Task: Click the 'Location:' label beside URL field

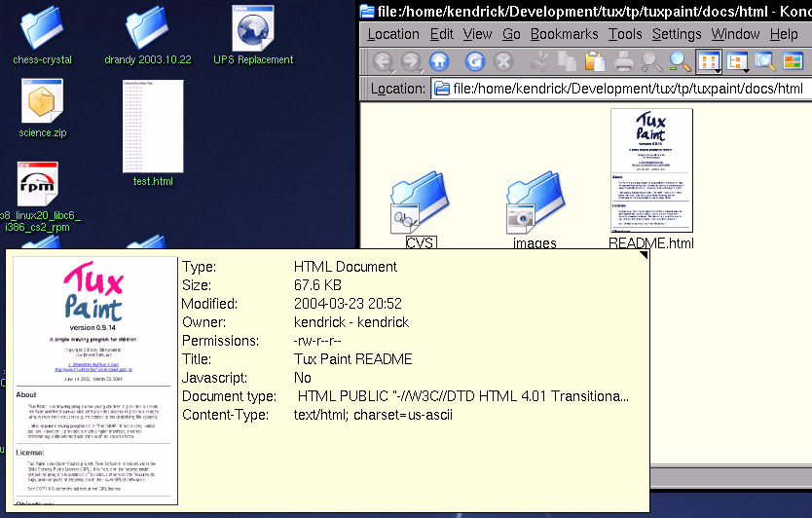Action: [x=397, y=89]
